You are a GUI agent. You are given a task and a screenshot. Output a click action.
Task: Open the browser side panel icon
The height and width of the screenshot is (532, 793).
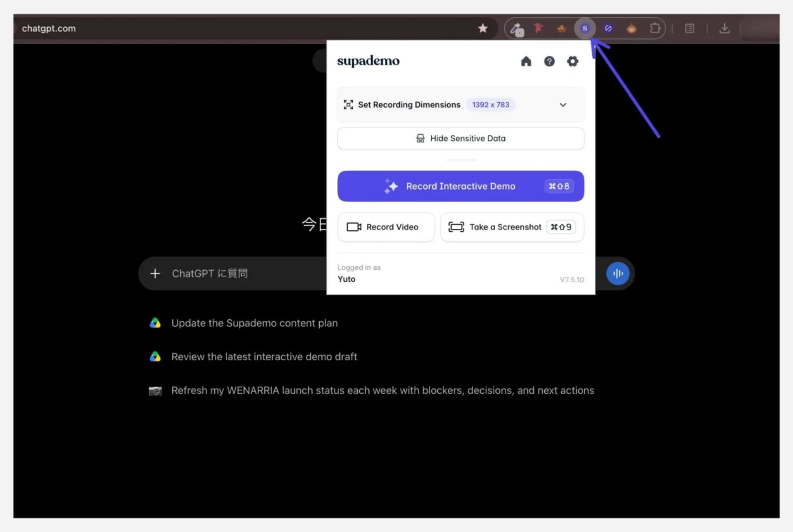(690, 28)
